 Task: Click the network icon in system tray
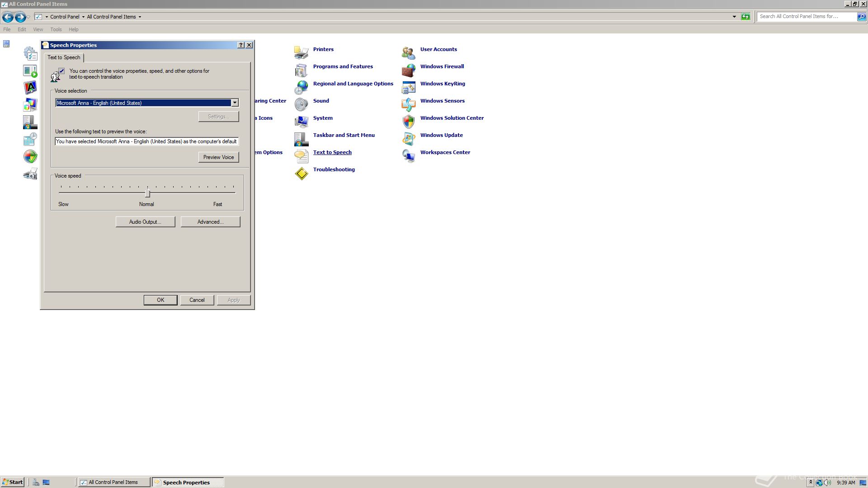click(819, 483)
